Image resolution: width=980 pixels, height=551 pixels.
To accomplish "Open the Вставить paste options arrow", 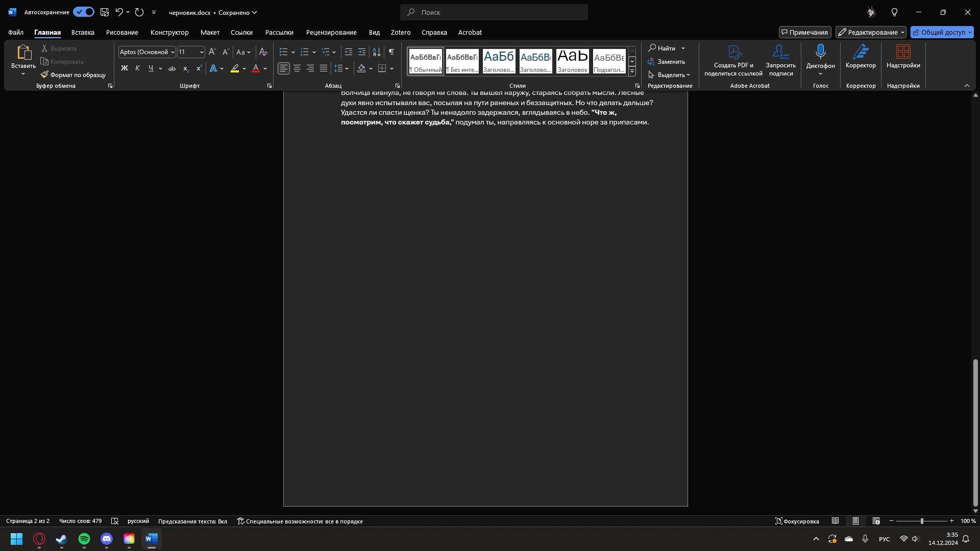I will coord(23,74).
